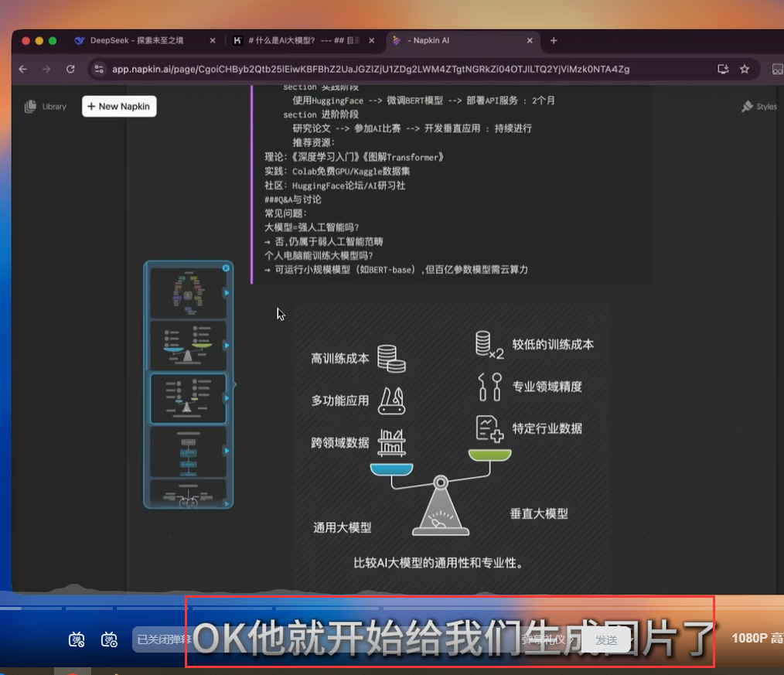Click the line 社区: HuggingFace论坛/AI研习社
784x675 pixels.
(x=335, y=186)
